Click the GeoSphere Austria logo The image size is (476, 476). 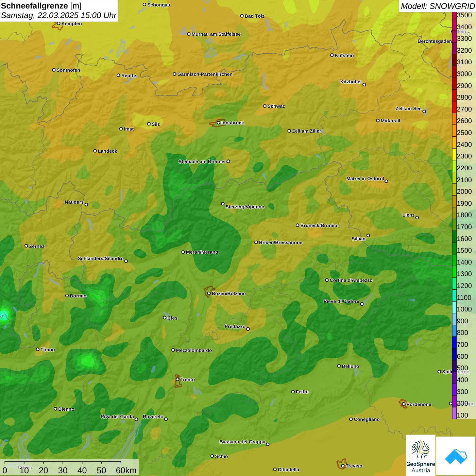pos(421,455)
